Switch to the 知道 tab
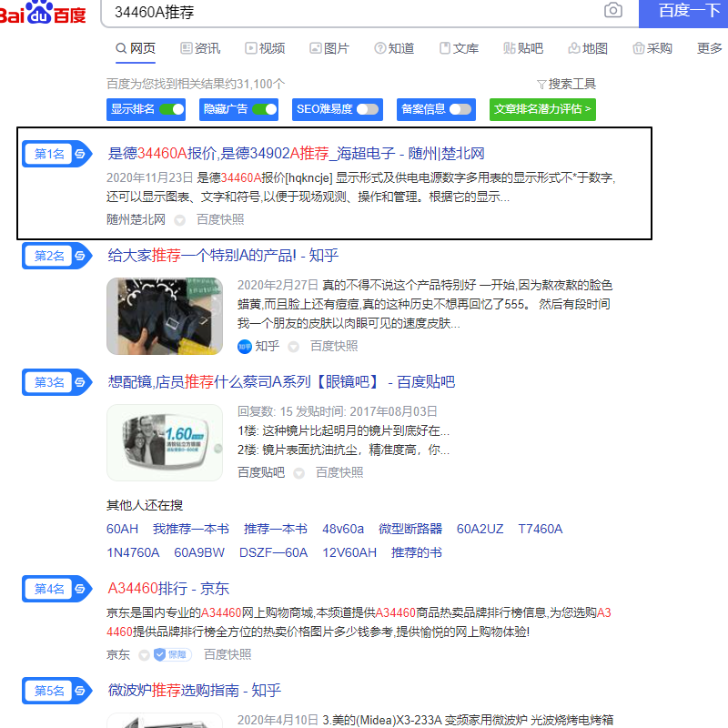 (394, 48)
